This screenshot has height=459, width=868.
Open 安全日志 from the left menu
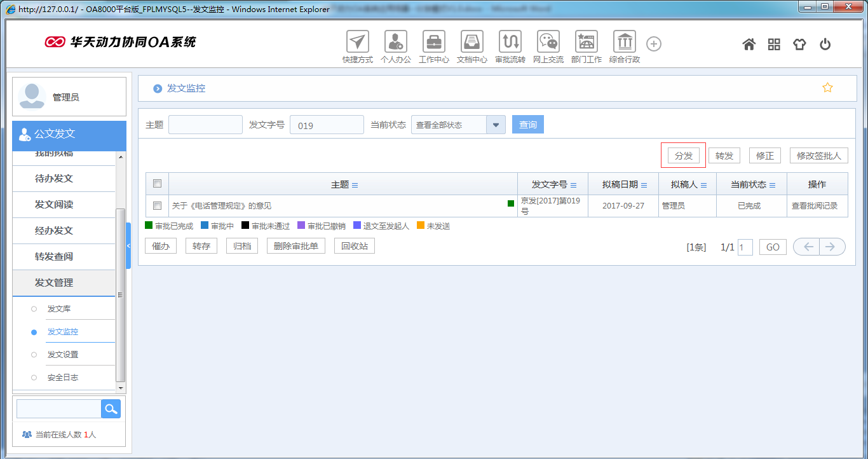coord(62,377)
